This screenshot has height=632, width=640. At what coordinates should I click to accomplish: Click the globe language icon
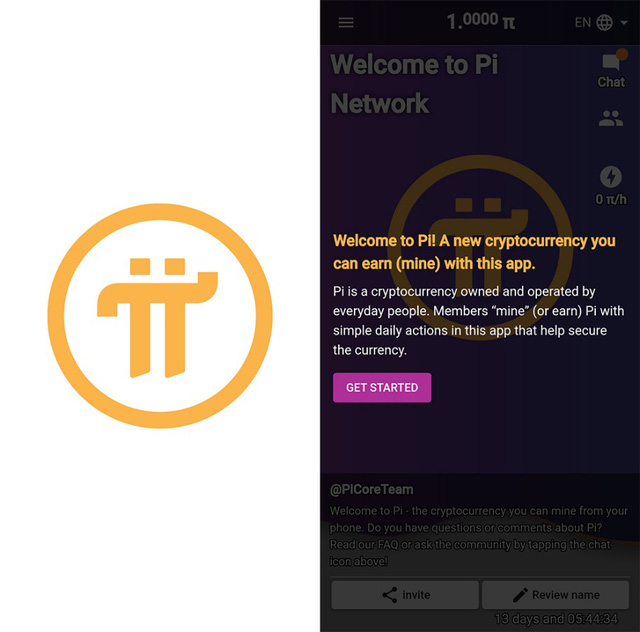pos(604,22)
